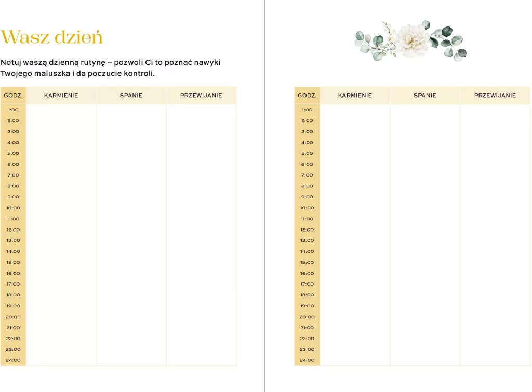Click the 12:00 label on left page
Viewport: 532px width, 392px height.
(x=13, y=229)
